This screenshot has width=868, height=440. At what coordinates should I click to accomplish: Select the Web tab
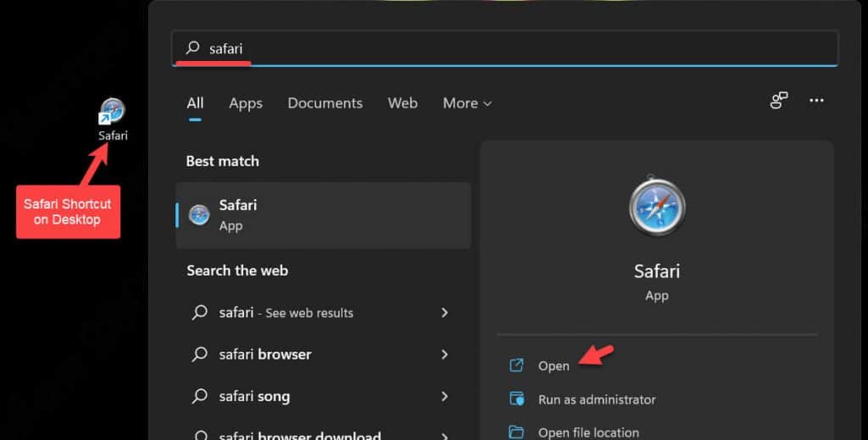[x=403, y=103]
